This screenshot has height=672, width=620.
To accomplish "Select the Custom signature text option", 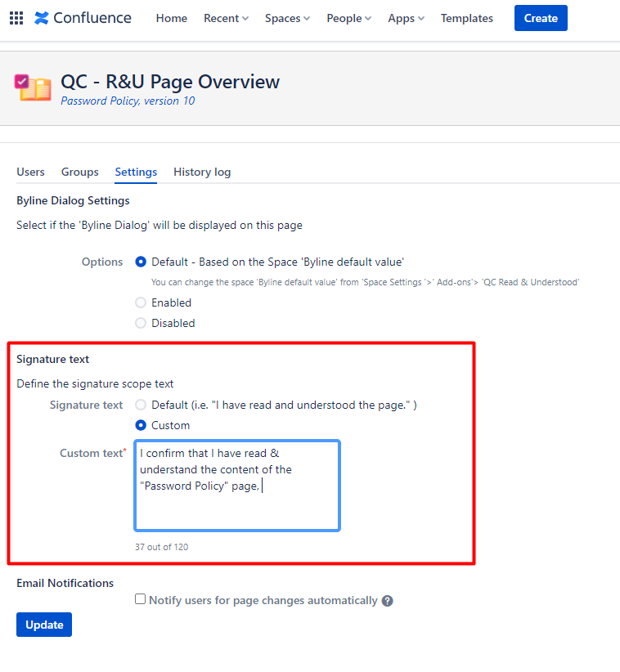I will click(141, 425).
